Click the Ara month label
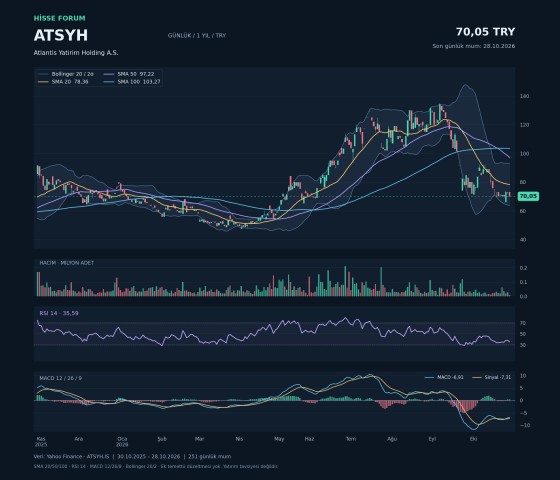560x480 pixels. (x=79, y=439)
